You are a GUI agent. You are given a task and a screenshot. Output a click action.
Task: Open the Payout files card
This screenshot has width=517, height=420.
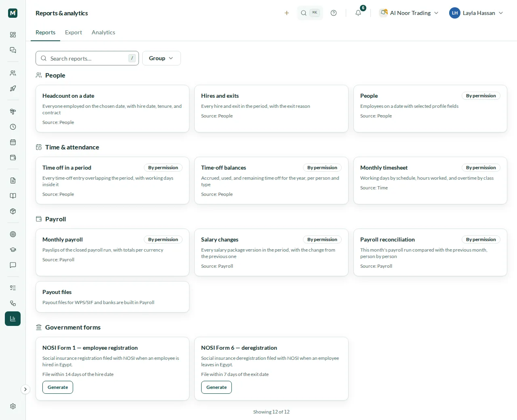pos(112,297)
